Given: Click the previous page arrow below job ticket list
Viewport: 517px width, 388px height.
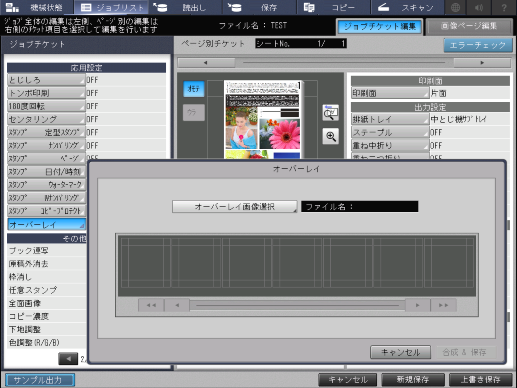Looking at the screenshot, I should (68, 359).
